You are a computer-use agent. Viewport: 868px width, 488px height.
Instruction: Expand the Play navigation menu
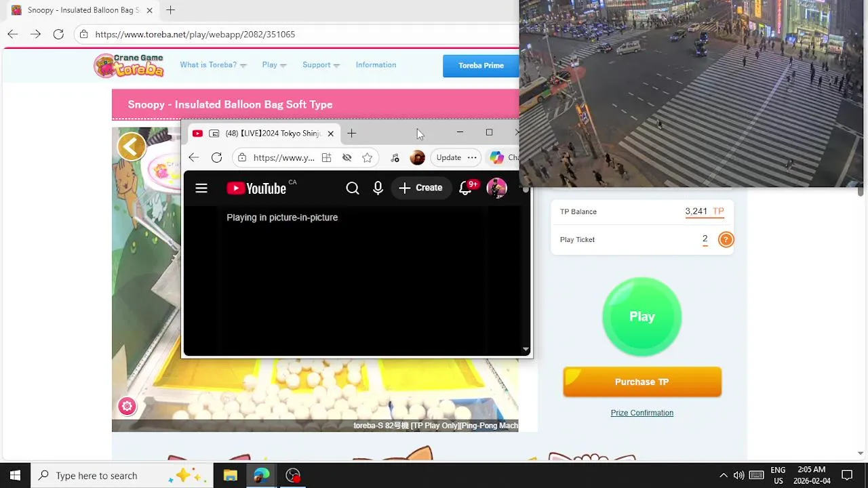coord(274,65)
